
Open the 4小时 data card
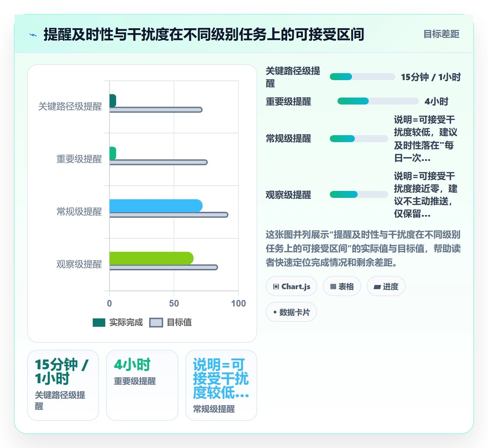tap(142, 385)
